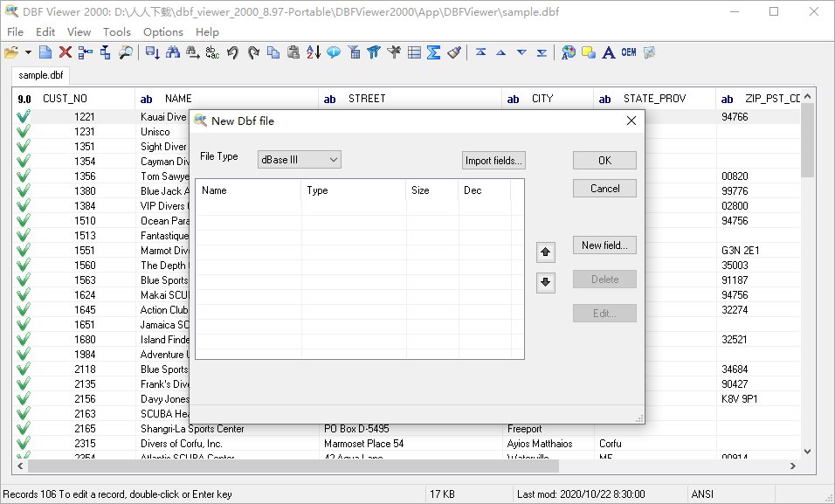Open the Tools menu
The width and height of the screenshot is (835, 504).
click(117, 31)
